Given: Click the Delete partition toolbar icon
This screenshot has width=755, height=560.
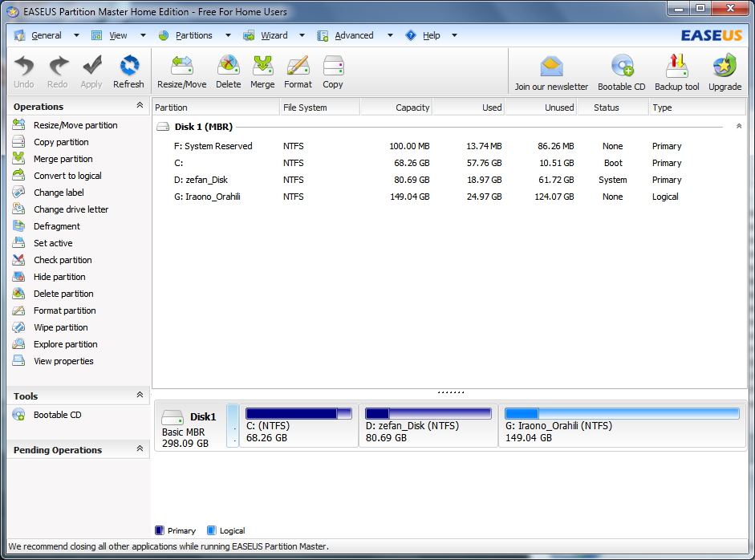Looking at the screenshot, I should (228, 71).
